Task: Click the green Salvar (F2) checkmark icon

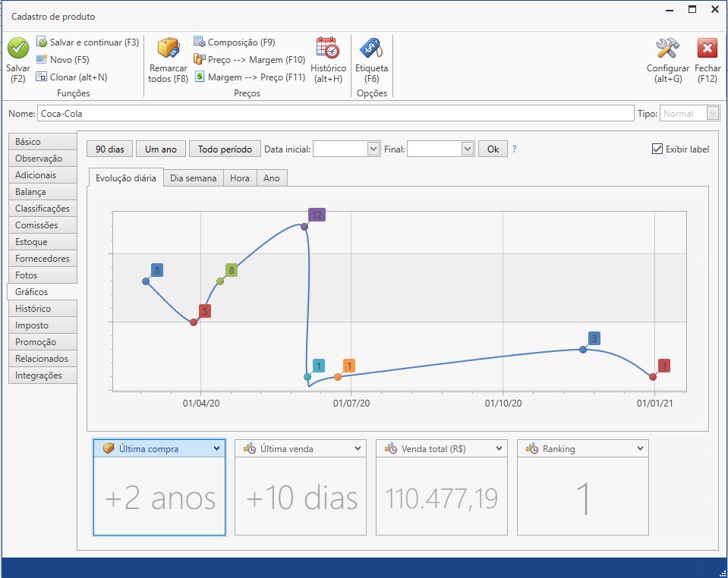Action: coord(18,49)
